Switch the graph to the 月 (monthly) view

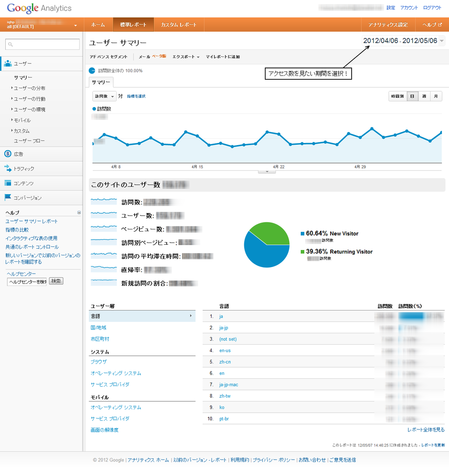coord(436,96)
